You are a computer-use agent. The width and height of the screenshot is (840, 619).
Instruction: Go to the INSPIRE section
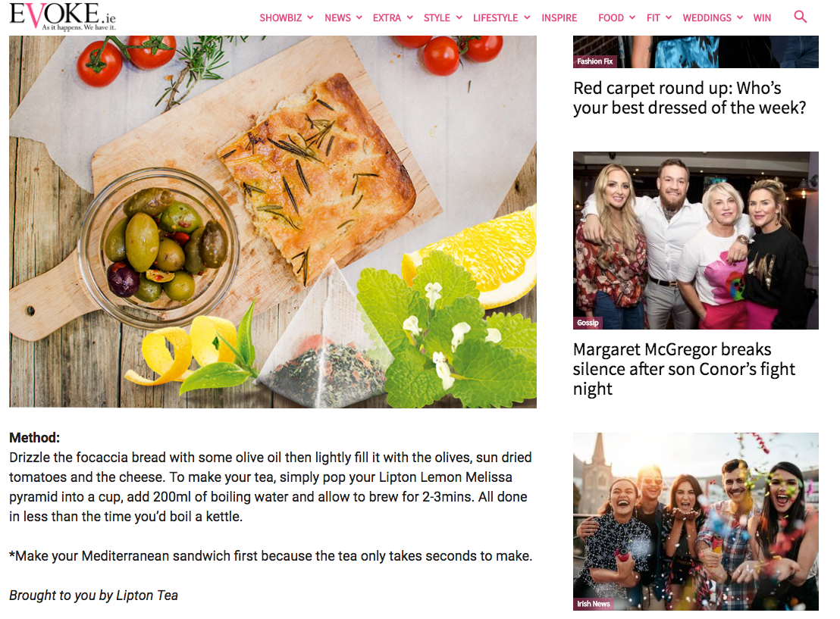(559, 17)
